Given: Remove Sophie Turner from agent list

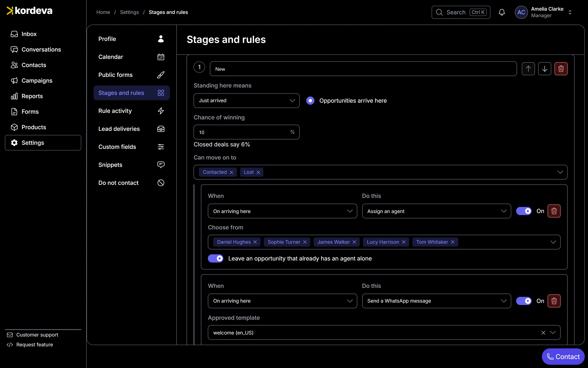Looking at the screenshot, I should 305,242.
